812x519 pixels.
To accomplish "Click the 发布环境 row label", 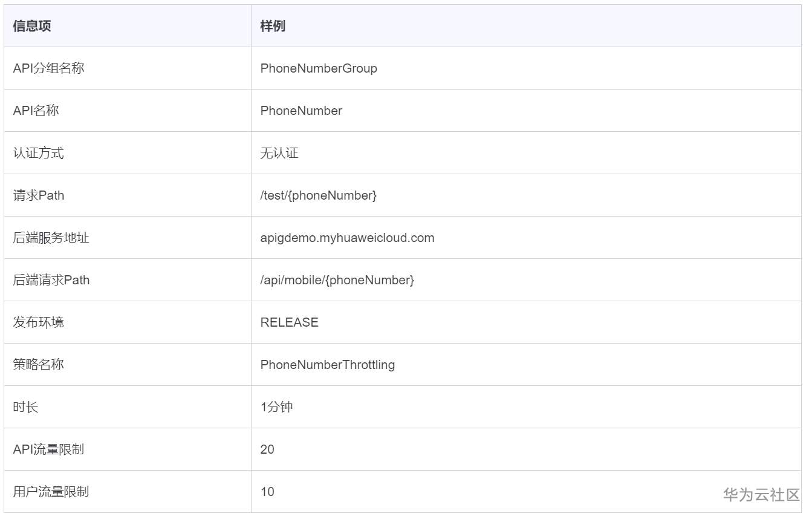I will (38, 322).
